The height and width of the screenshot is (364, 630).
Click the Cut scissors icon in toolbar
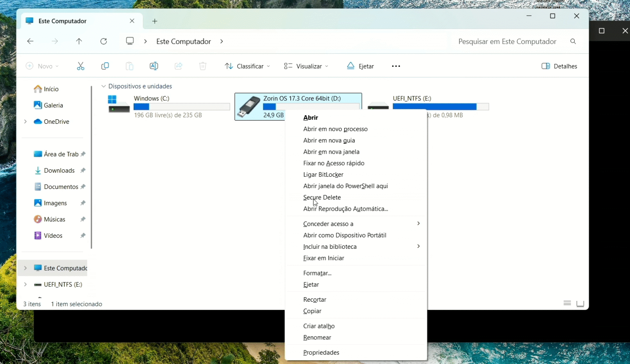click(80, 66)
